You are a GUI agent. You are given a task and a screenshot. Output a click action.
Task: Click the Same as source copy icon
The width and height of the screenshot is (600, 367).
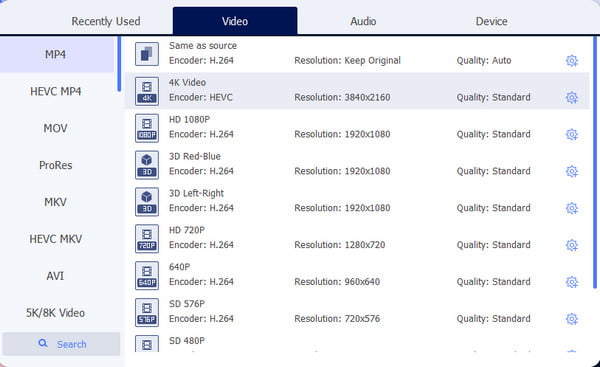[x=147, y=54]
